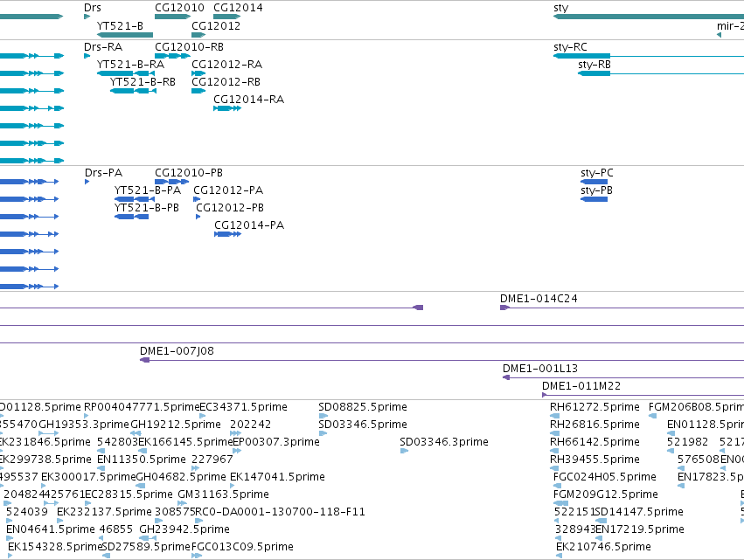Viewport: 744px width, 560px height.
Task: Click the SD03346.5prime EST label
Action: [x=363, y=425]
